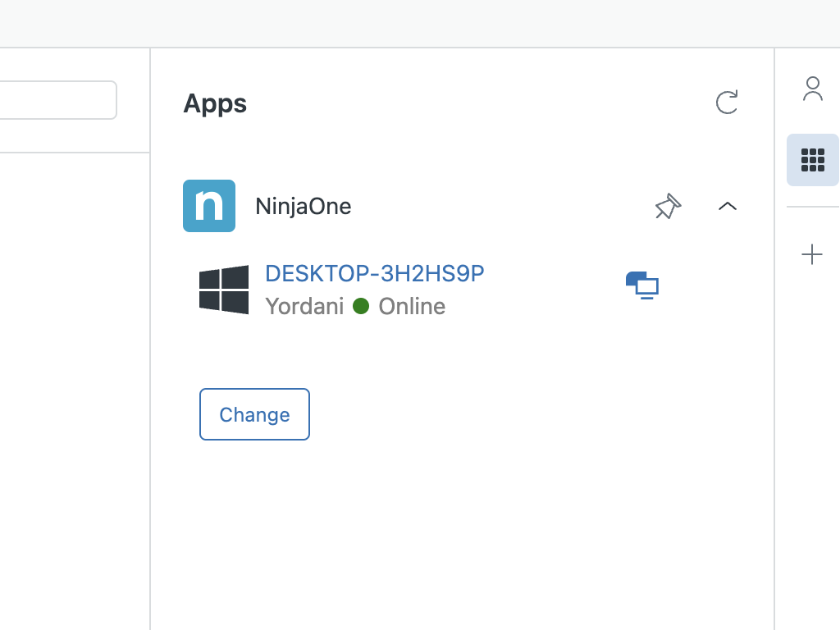Refresh the Apps panel list
This screenshot has width=840, height=630.
[x=727, y=103]
